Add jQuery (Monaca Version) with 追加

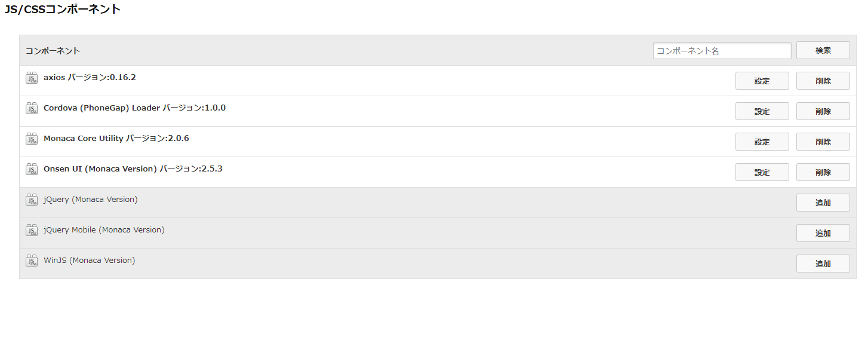coord(823,203)
